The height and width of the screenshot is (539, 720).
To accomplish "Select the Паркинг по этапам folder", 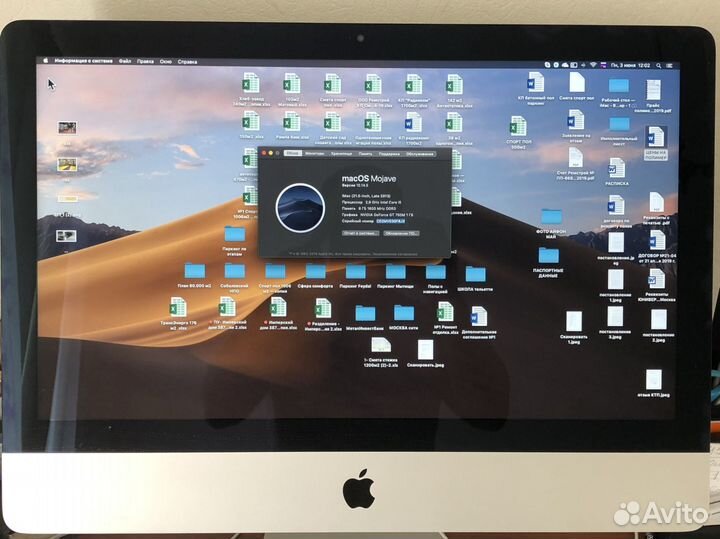I will pos(235,241).
